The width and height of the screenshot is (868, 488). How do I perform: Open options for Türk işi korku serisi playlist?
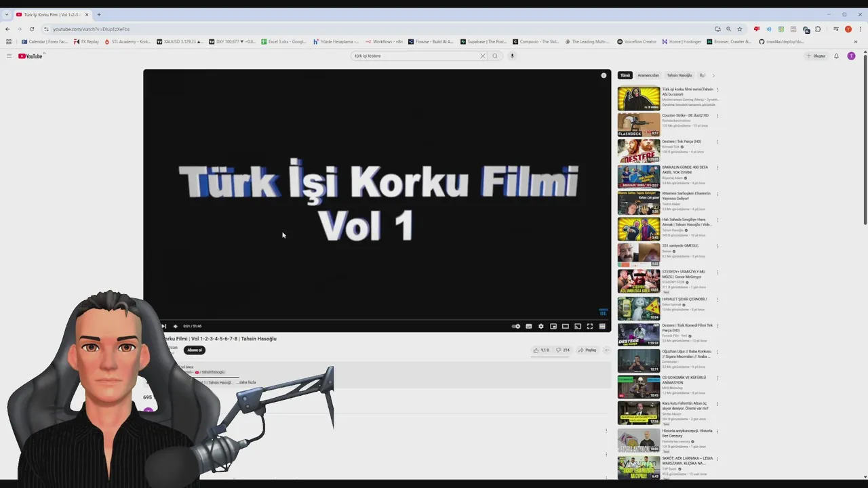(x=717, y=89)
